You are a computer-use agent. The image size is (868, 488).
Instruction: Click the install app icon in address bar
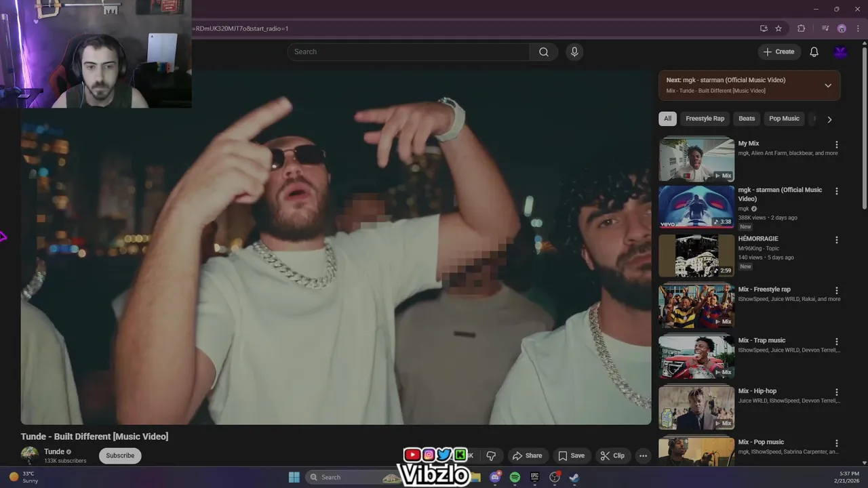[x=764, y=28]
